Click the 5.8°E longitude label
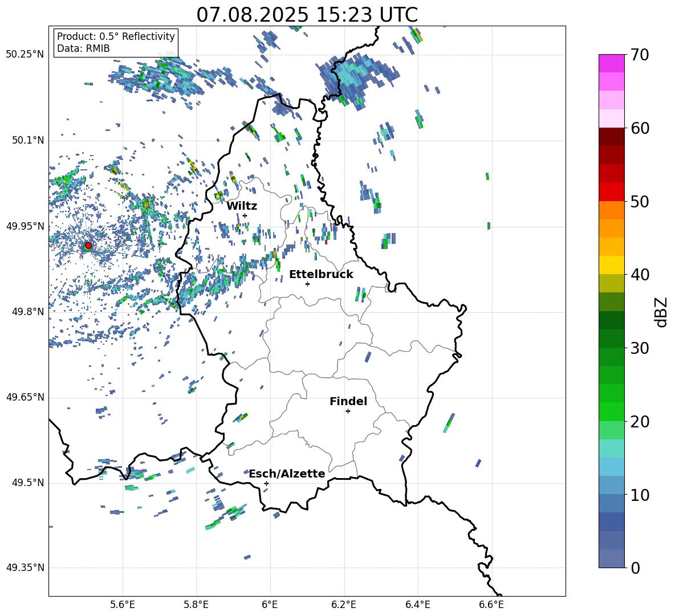The image size is (675, 616). point(196,605)
